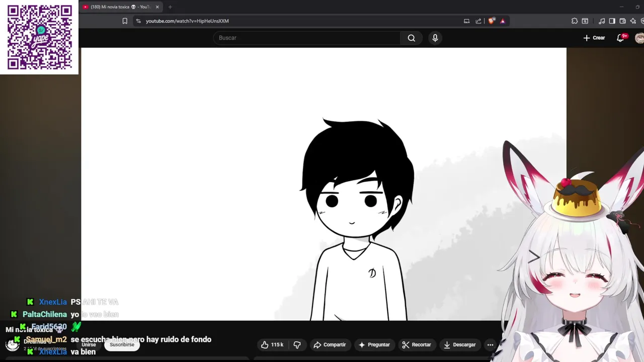Image resolution: width=644 pixels, height=362 pixels.
Task: Open the Brave playlist music-note icon
Action: 602,21
